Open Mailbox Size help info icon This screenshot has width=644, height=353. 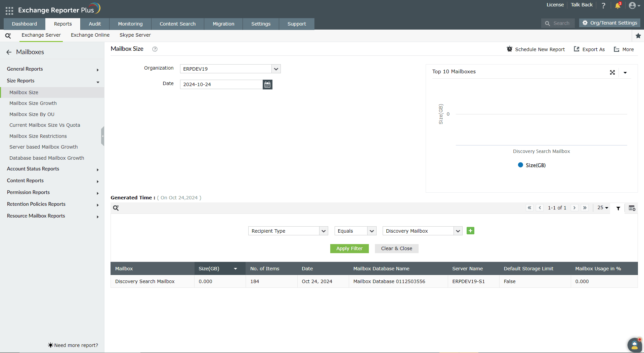click(x=155, y=49)
